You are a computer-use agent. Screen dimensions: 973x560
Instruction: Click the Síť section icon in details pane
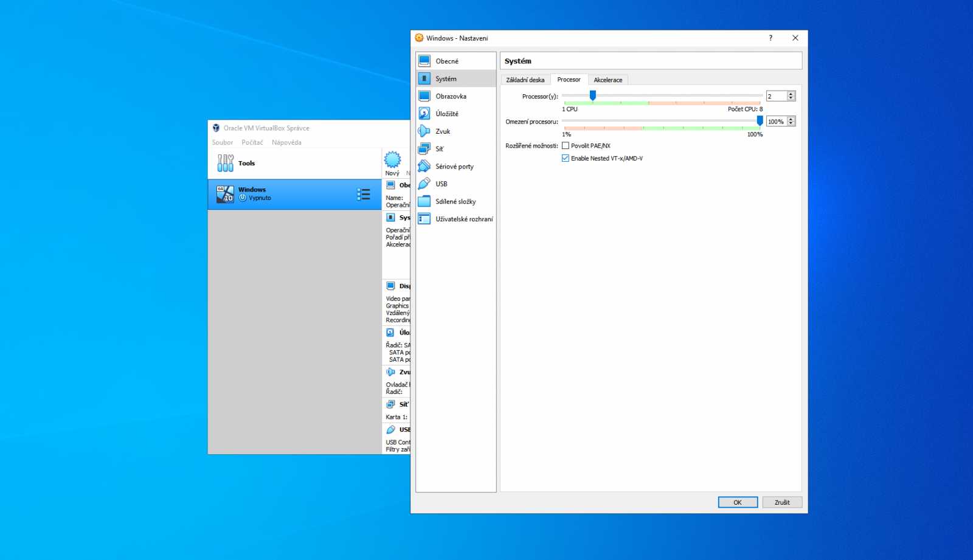(390, 404)
